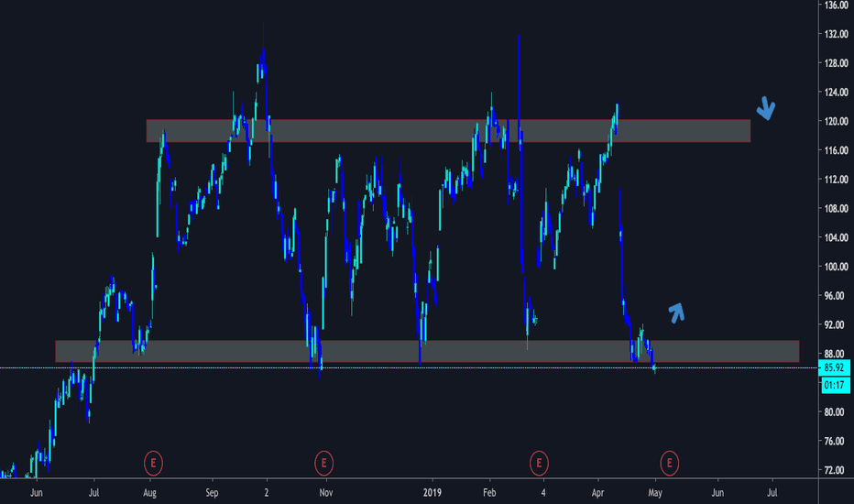This screenshot has height=504, width=854.
Task: Click the 104.00 price axis label
Action: coord(836,237)
